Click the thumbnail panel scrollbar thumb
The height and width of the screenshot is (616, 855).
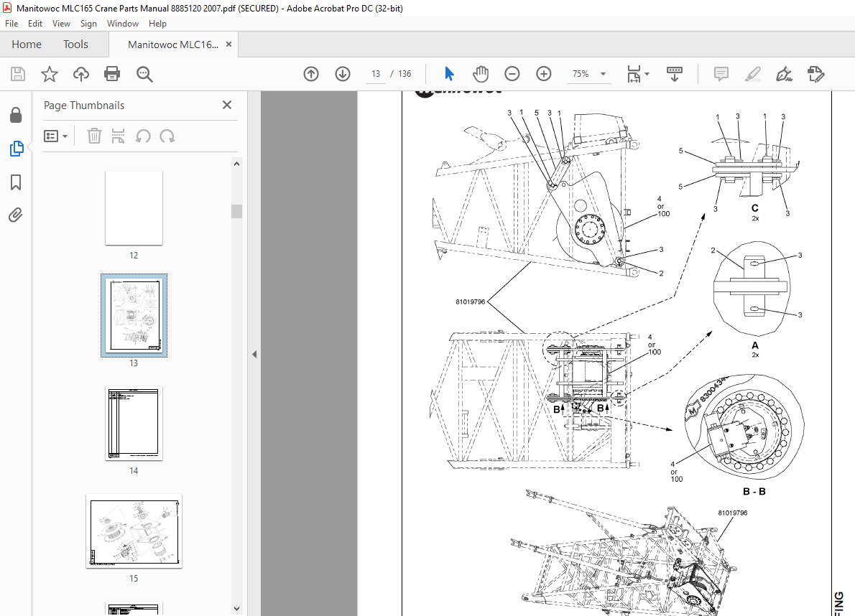(x=236, y=211)
